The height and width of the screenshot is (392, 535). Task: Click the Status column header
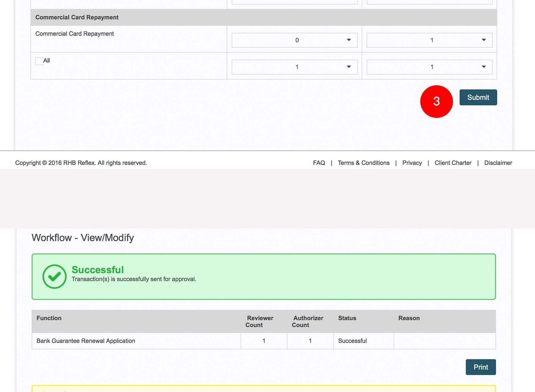[x=347, y=318]
